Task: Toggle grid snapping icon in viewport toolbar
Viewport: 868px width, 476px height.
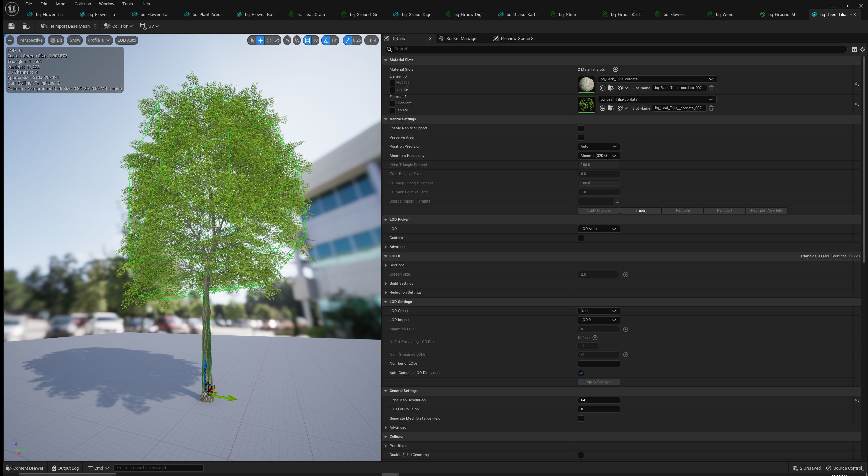Action: coord(307,40)
